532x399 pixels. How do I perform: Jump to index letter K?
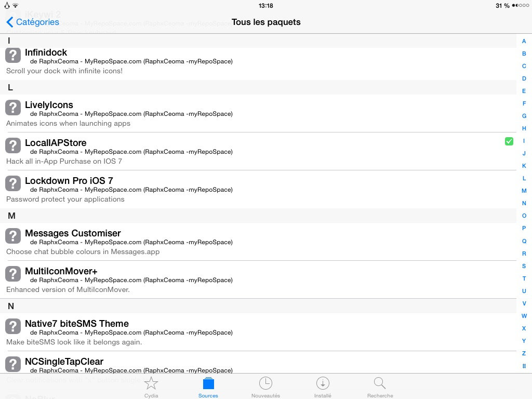pos(524,166)
